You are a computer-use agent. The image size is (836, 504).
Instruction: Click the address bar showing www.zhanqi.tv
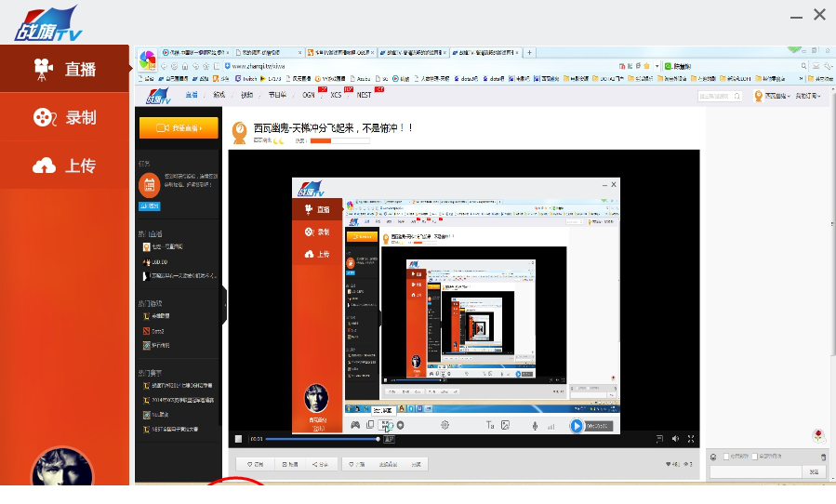pos(421,66)
